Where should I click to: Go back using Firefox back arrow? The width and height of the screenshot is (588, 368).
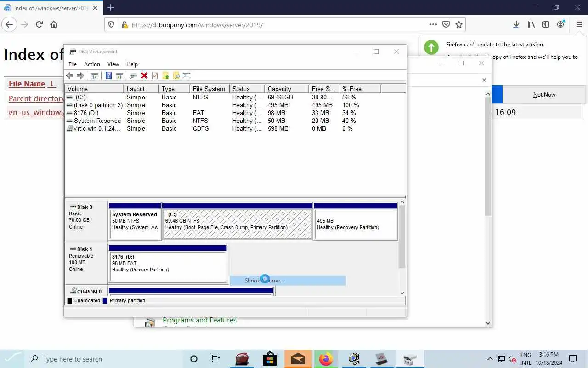pos(9,25)
